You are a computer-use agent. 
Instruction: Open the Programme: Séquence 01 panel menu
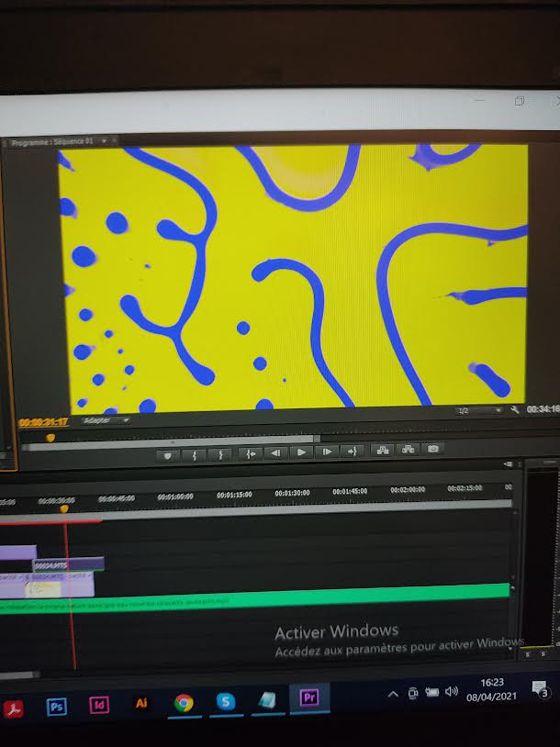pos(104,141)
